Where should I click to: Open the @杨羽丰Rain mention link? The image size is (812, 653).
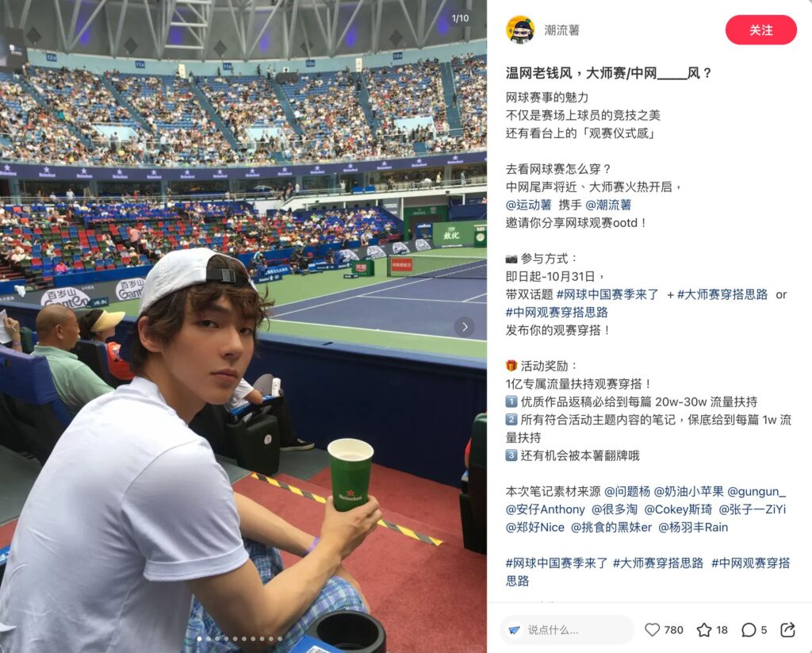693,527
